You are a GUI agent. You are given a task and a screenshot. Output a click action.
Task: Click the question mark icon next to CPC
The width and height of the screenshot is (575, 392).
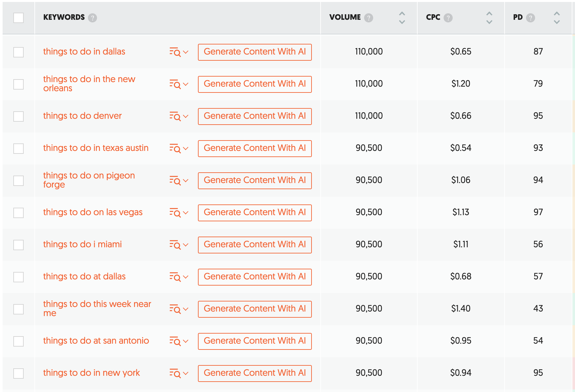[448, 18]
